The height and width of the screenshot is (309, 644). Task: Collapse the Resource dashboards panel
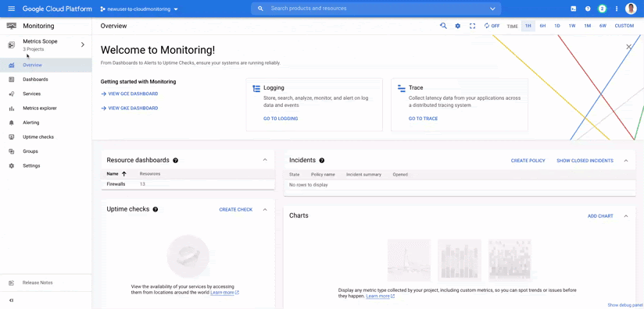point(265,160)
